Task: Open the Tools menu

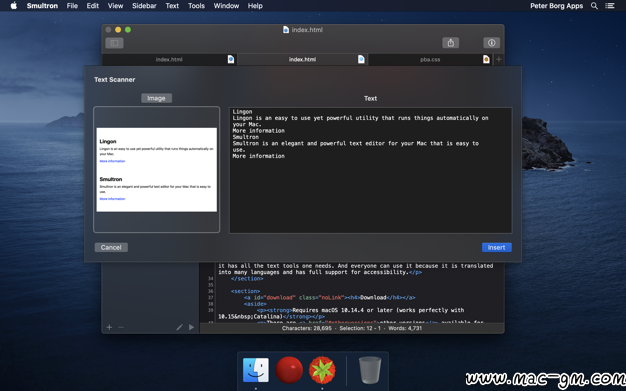Action: click(x=196, y=6)
